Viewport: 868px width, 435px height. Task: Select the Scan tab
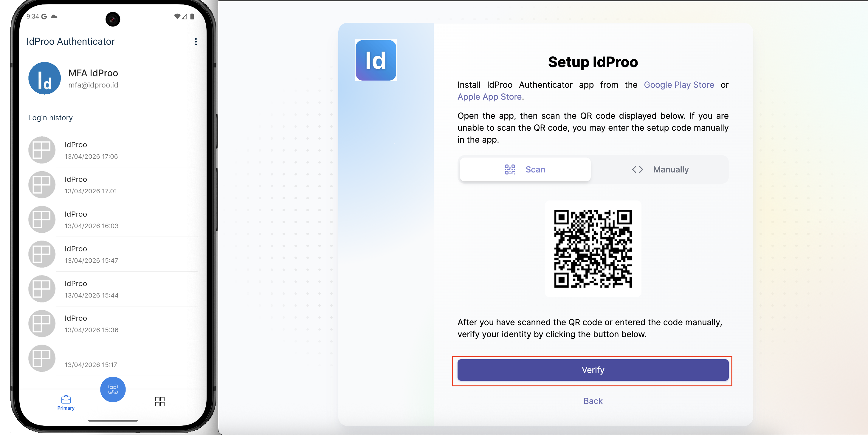pos(525,169)
